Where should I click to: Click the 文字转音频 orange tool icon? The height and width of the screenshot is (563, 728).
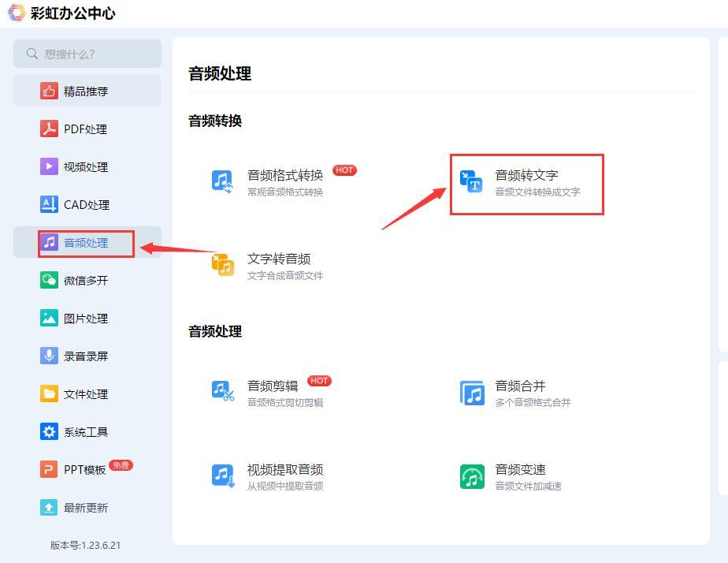(x=222, y=265)
